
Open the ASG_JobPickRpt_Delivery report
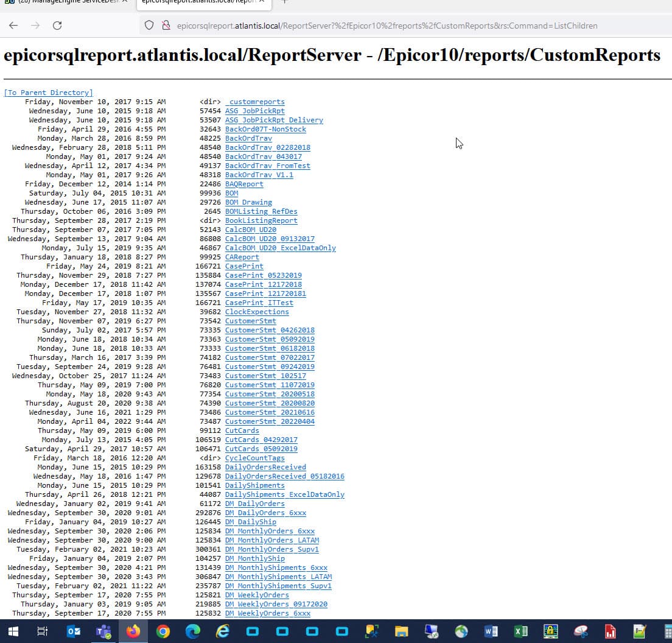click(x=274, y=120)
